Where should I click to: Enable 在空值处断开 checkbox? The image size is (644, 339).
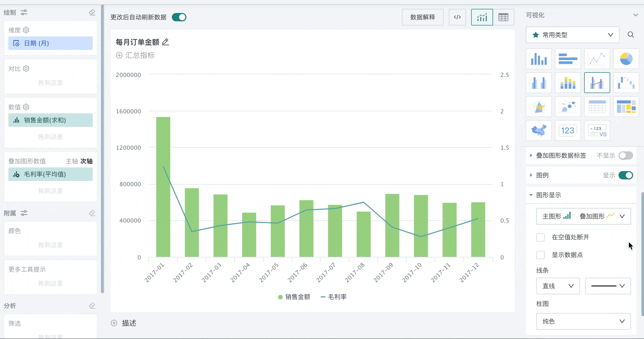click(540, 237)
